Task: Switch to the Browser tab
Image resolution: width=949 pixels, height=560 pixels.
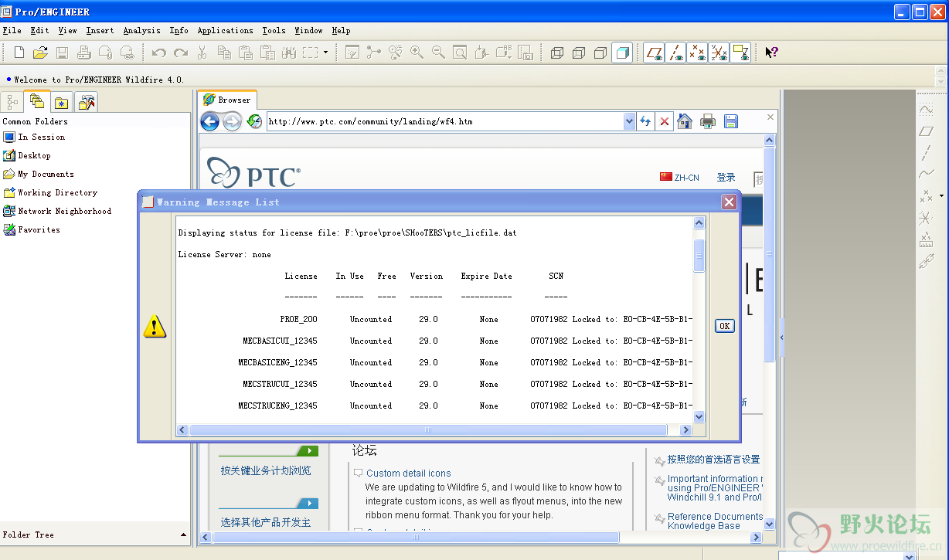Action: 227,100
